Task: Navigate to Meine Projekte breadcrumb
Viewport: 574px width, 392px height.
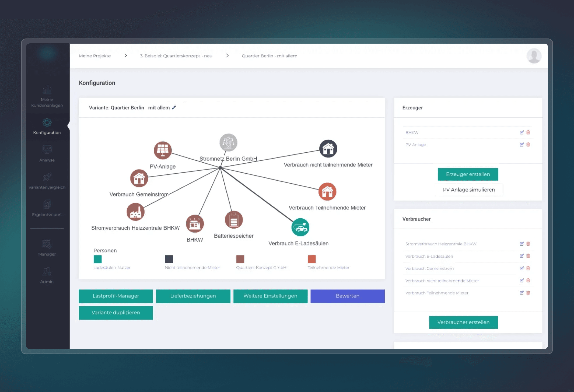Action: click(95, 56)
